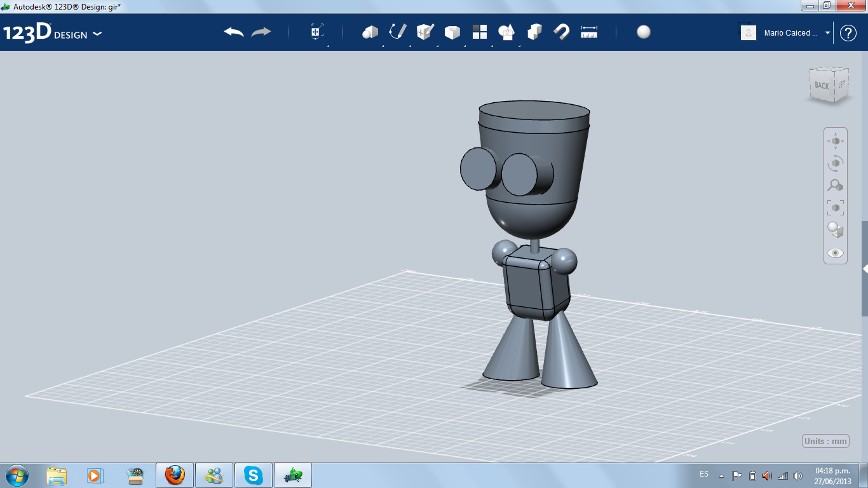
Task: Open the Modify tools menu
Action: (452, 32)
